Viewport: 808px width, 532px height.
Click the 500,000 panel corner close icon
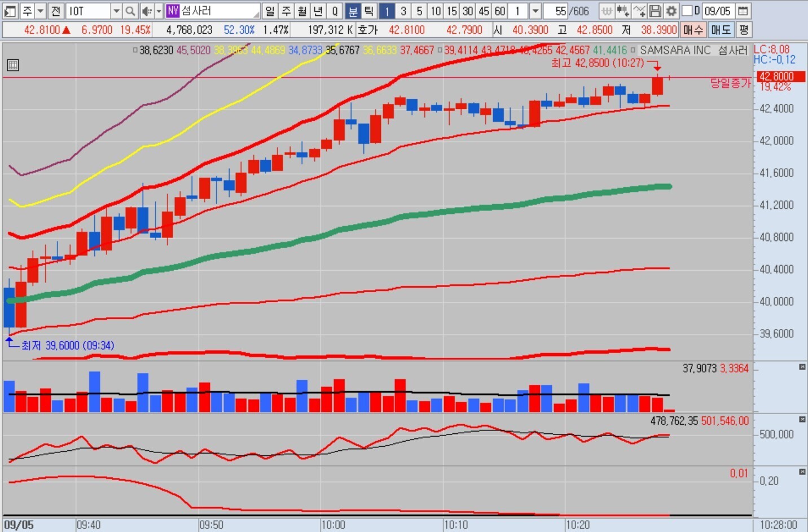[x=802, y=419]
